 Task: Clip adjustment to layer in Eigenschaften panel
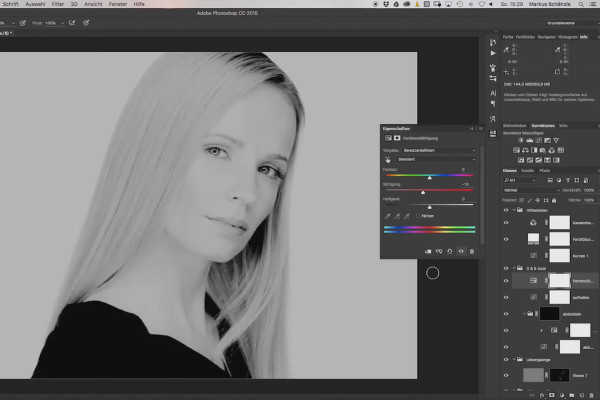tap(428, 251)
